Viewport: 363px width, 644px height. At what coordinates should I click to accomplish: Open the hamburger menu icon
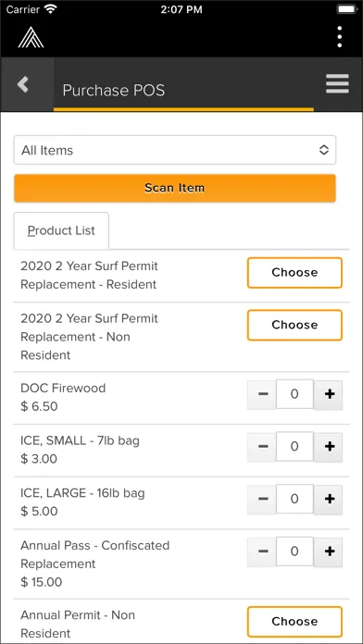[x=337, y=84]
